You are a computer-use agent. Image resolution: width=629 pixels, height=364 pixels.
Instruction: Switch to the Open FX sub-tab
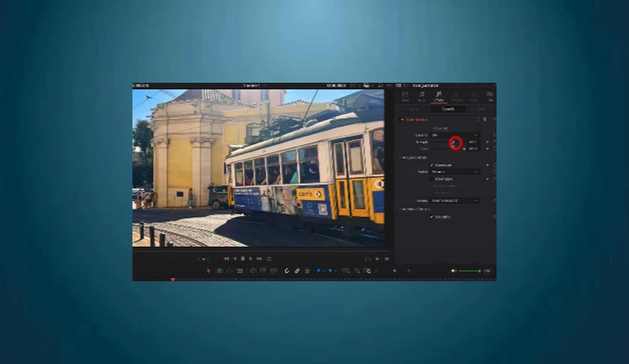click(448, 109)
